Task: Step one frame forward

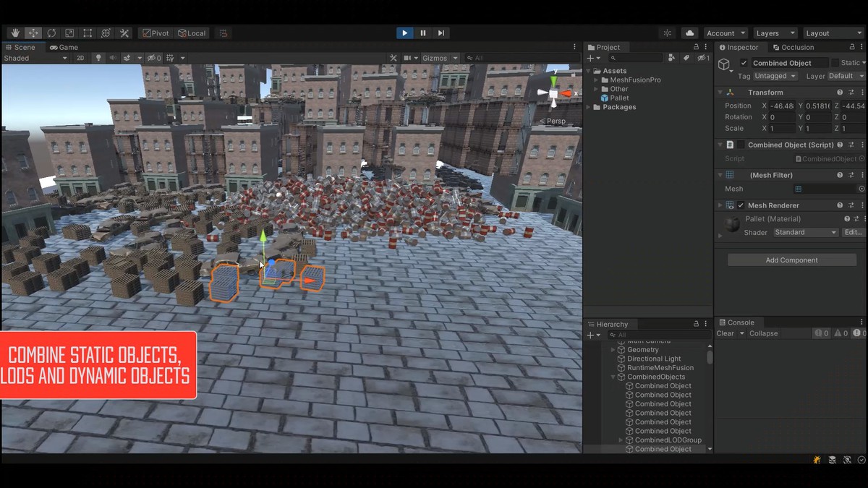Action: 441,33
